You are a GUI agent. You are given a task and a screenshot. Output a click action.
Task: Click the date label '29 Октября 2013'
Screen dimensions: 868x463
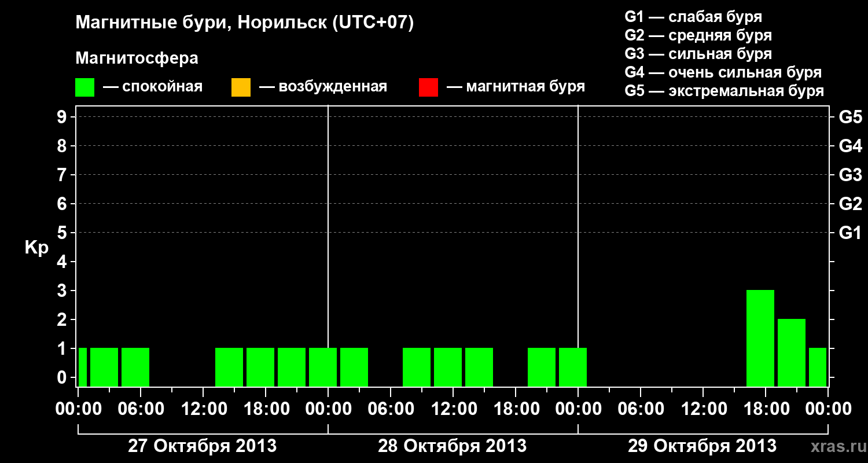tap(702, 446)
